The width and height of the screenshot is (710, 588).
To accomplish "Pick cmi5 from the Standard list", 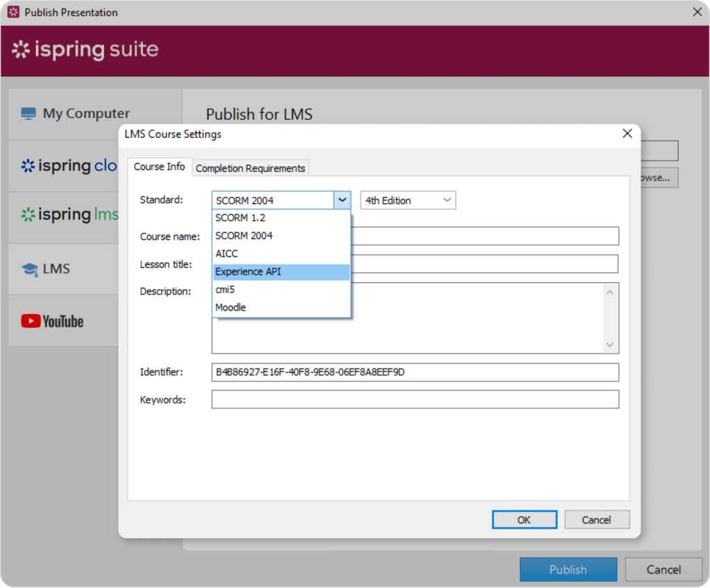I will coord(282,290).
